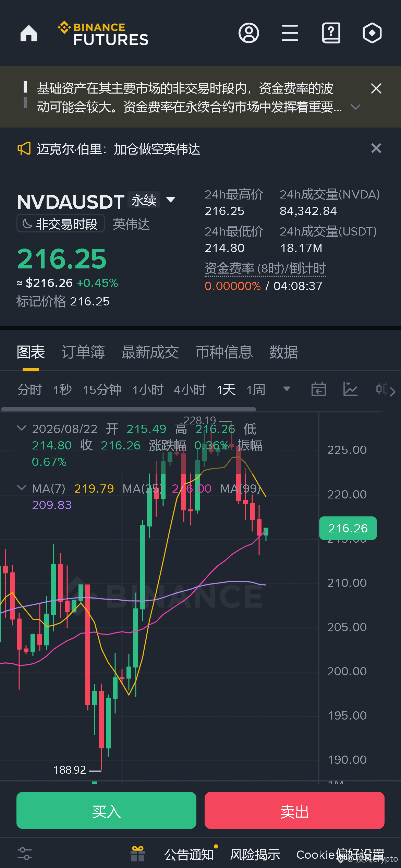Select the 1周 weekly interval
This screenshot has width=401, height=868.
coord(256,390)
